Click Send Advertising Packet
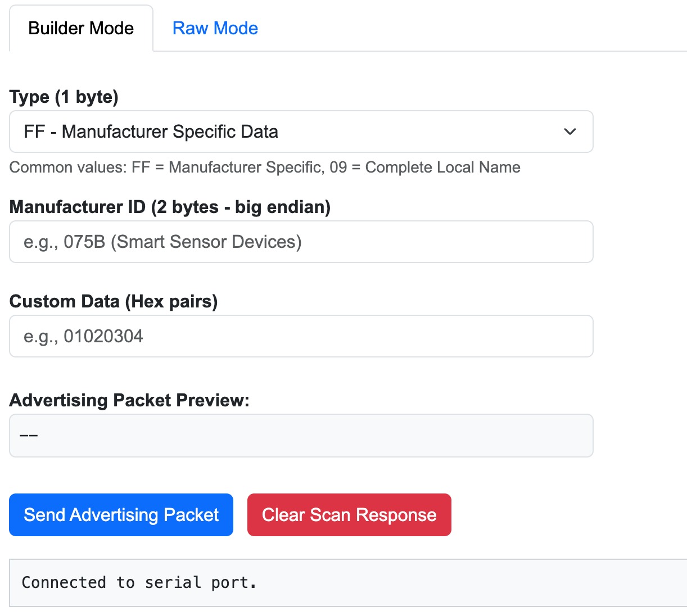687x616 pixels. coord(120,514)
